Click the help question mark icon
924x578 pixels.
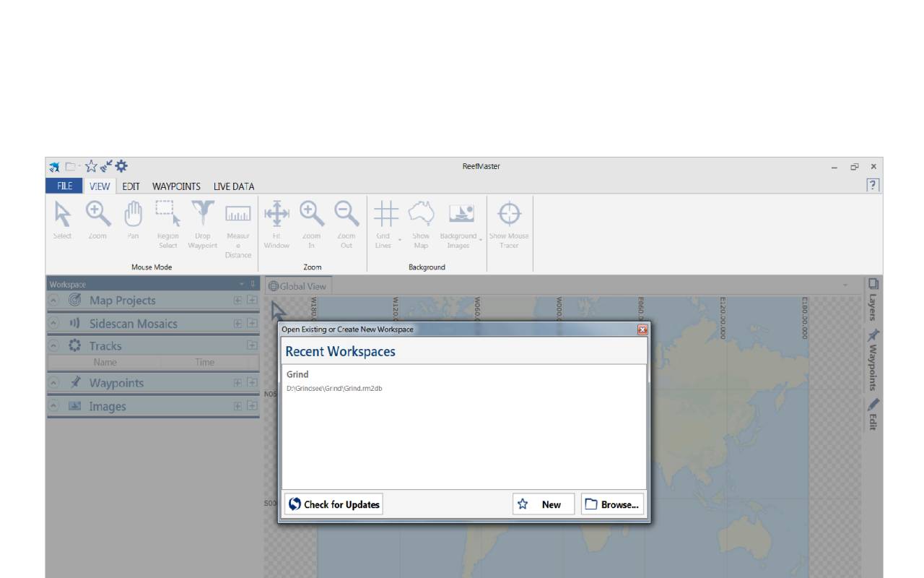[873, 186]
